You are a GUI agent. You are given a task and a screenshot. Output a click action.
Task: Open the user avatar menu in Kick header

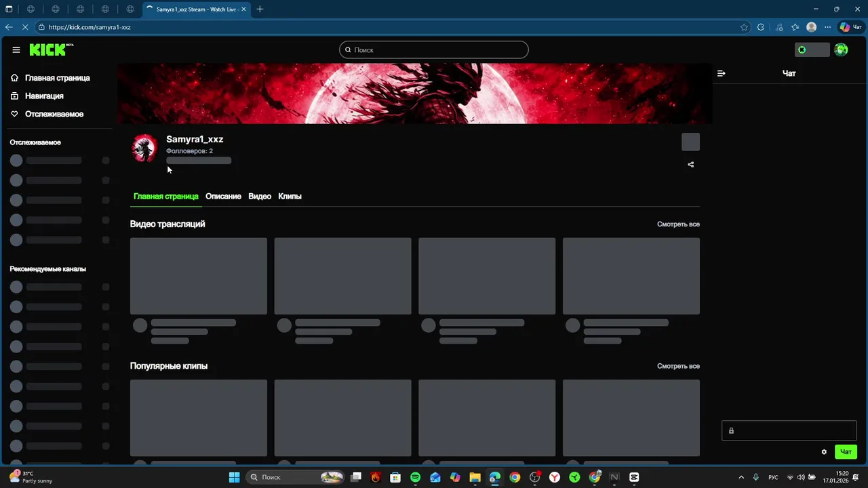[841, 49]
